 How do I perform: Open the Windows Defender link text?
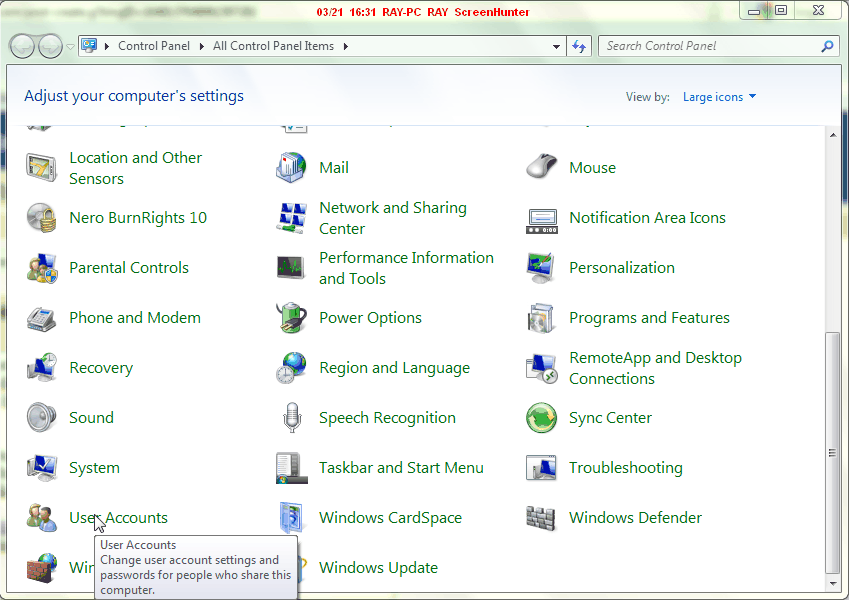[635, 518]
